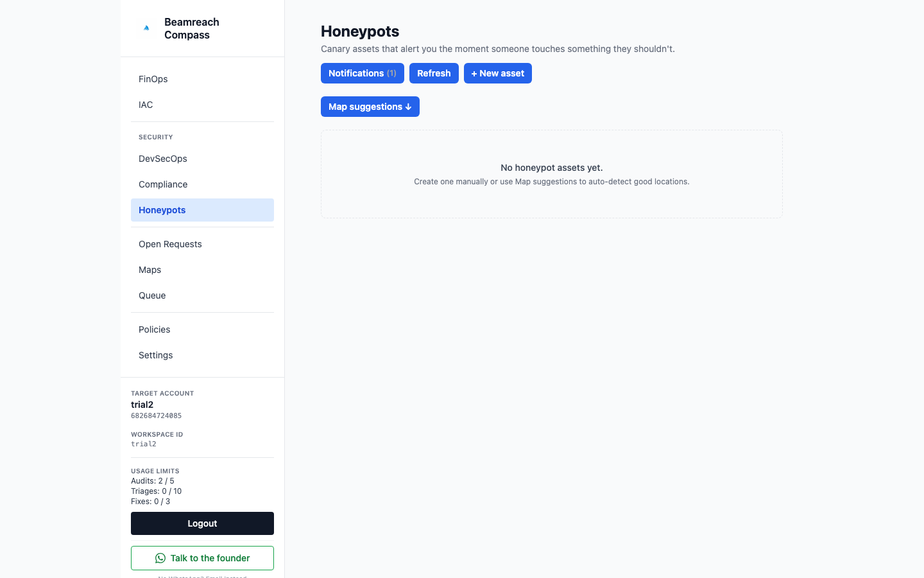924x578 pixels.
Task: Open the Queue page
Action: (x=202, y=295)
